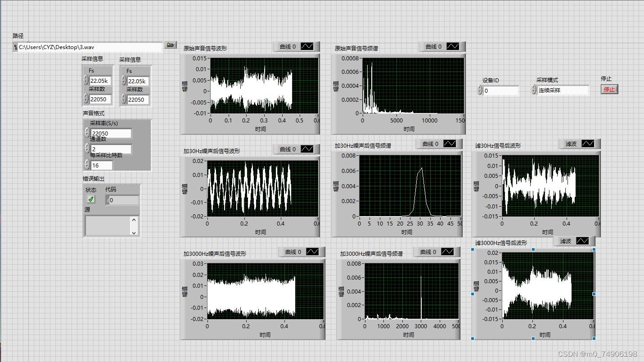644x362 pixels.
Task: Click the plot icon in 原始声音信号频谱 legend
Action: 453,46
